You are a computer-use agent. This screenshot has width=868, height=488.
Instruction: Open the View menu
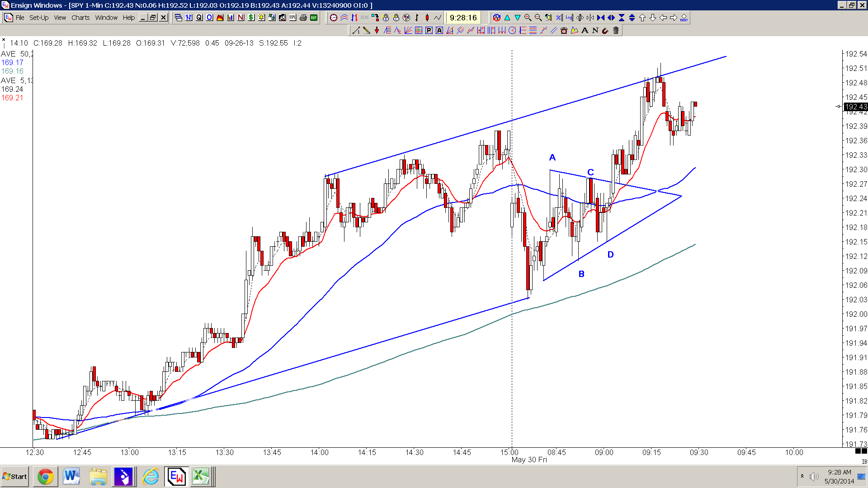60,18
